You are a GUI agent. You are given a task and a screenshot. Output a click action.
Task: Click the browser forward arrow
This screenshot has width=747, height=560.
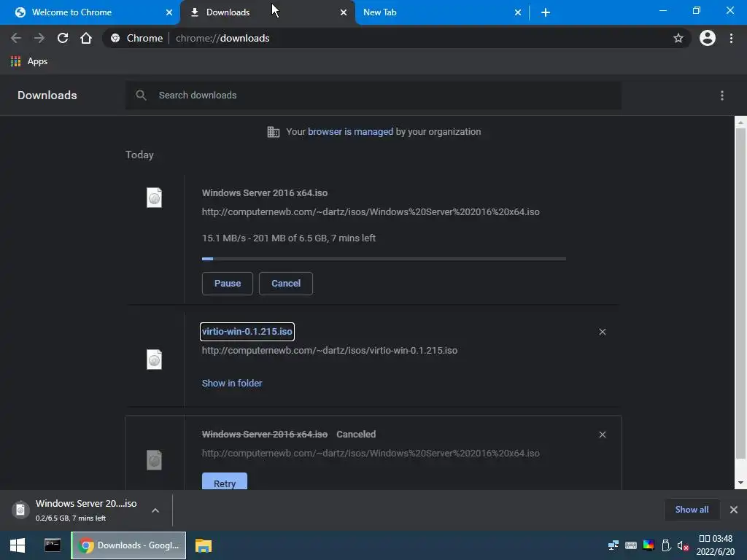(39, 38)
